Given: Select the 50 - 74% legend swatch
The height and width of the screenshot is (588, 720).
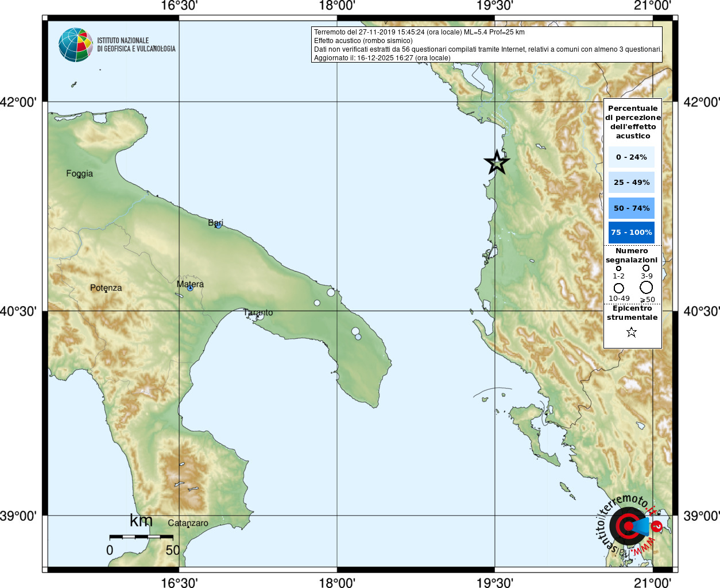Looking at the screenshot, I should 631,208.
